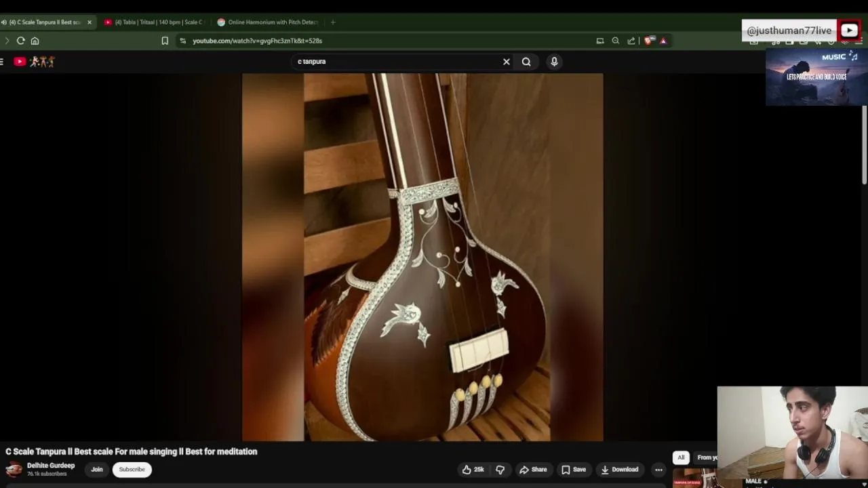
Task: Join the channel membership
Action: pos(97,469)
